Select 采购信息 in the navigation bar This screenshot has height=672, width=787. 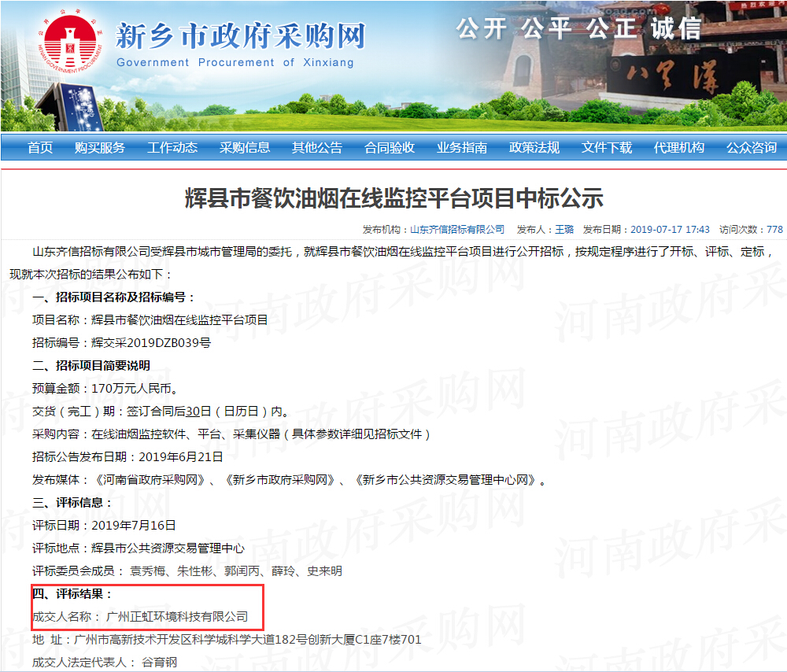(245, 148)
